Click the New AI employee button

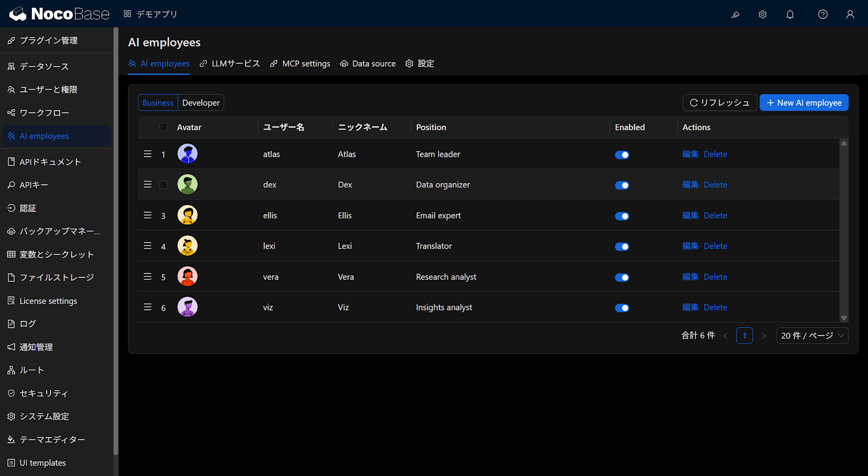tap(804, 102)
